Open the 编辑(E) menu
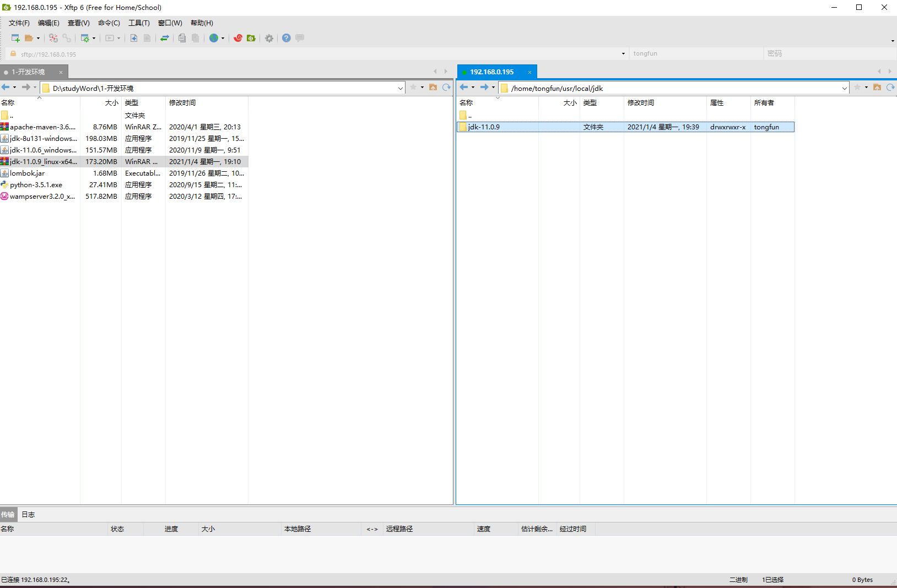Image resolution: width=897 pixels, height=588 pixels. click(x=48, y=23)
